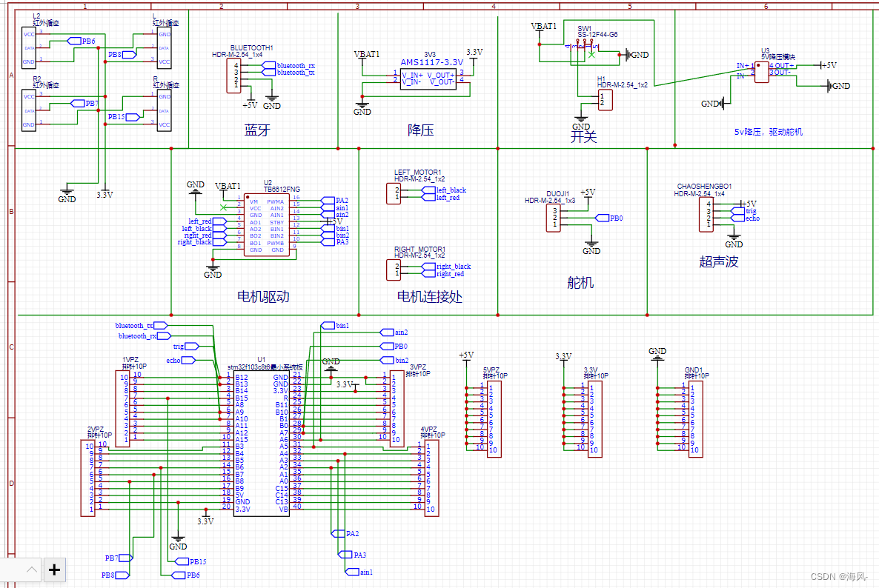
Task: Select the TB6612FNG motor driver chip U2
Action: (266, 225)
